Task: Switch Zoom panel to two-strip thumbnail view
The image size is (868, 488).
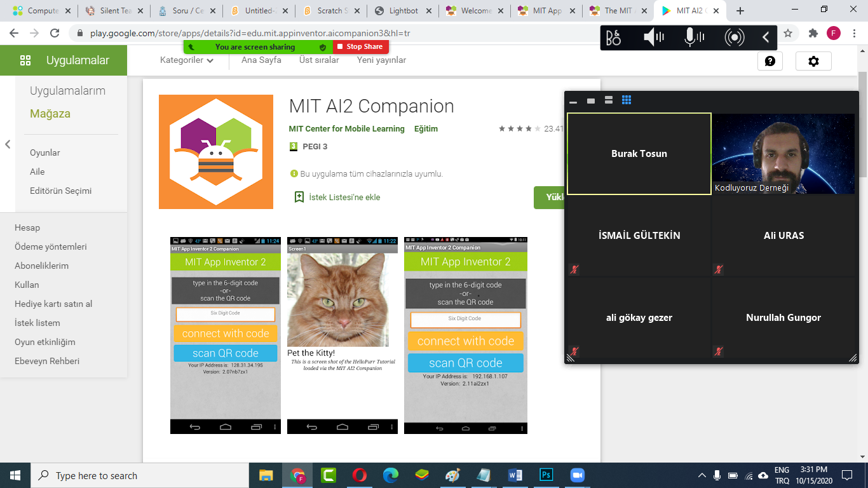Action: (609, 100)
